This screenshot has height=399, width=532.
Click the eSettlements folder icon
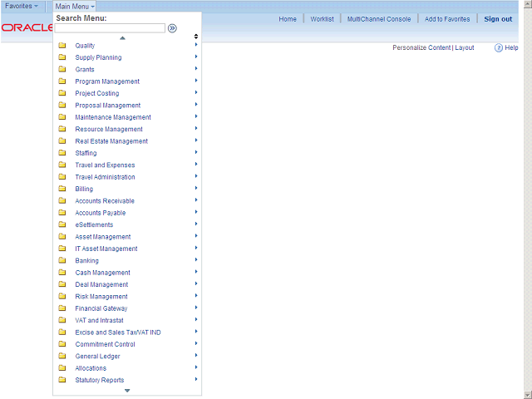click(x=62, y=224)
